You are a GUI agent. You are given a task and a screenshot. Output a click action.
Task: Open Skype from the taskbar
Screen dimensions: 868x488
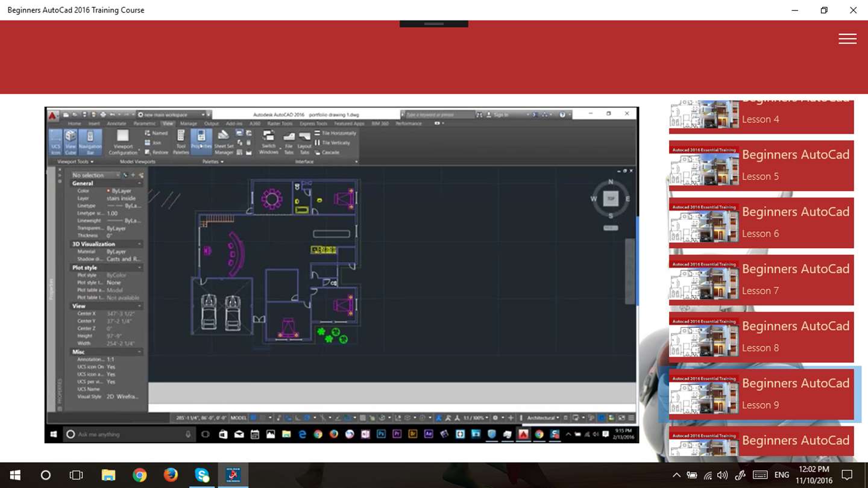coord(202,475)
